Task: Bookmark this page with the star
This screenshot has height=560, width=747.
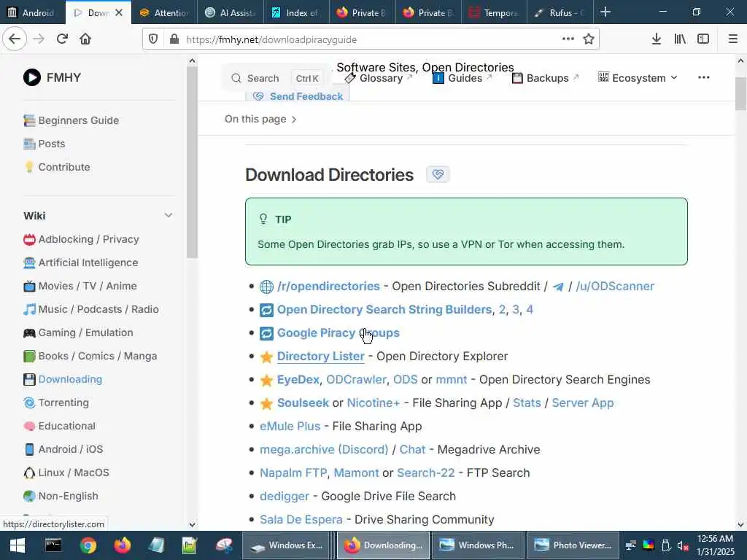Action: [589, 39]
